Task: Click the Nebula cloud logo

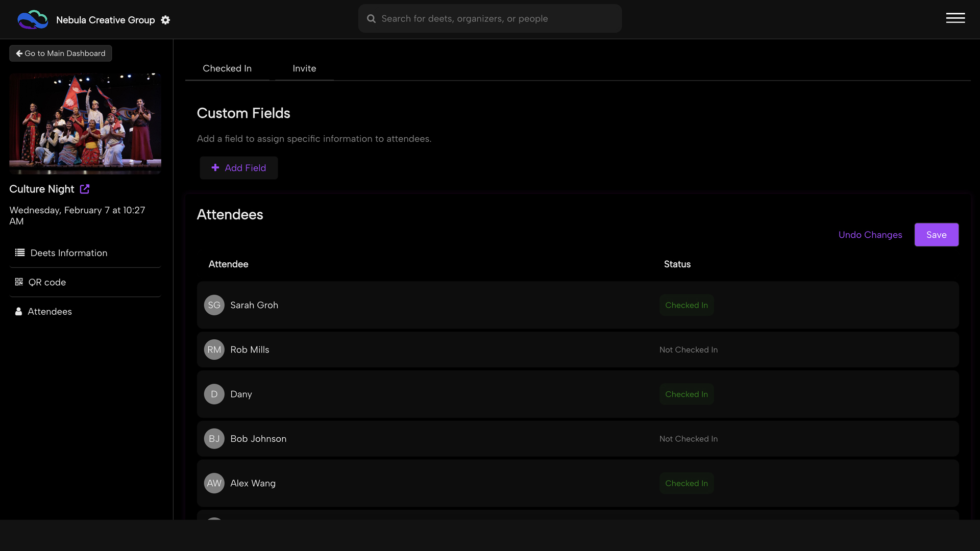Action: point(32,19)
